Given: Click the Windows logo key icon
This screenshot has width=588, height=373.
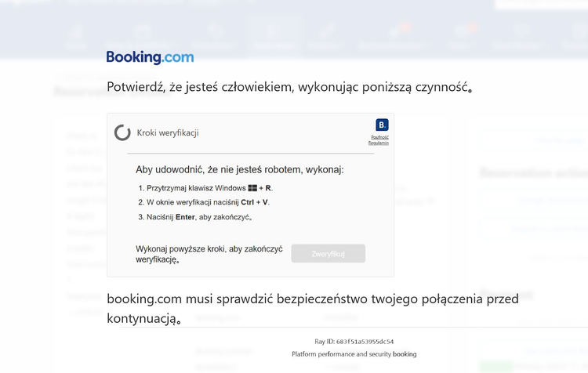Looking at the screenshot, I should (x=252, y=188).
